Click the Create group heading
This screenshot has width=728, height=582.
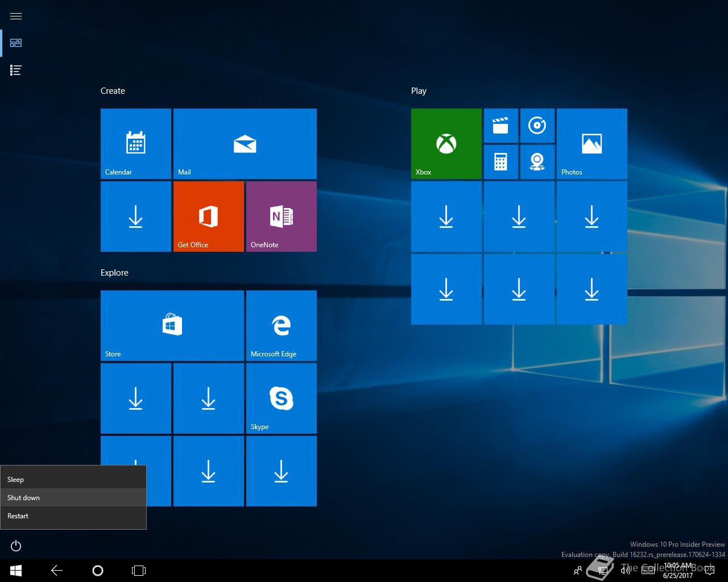(113, 91)
